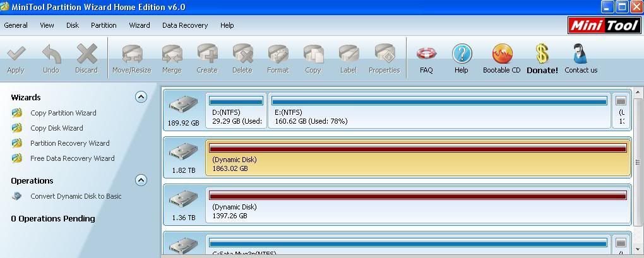The image size is (644, 258).
Task: Click the 1.82 TB disk icon
Action: pos(183,152)
